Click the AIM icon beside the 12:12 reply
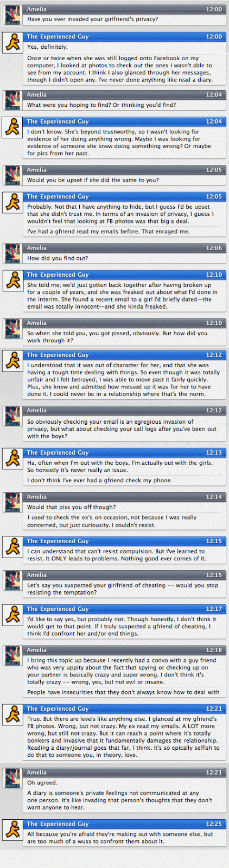The width and height of the screenshot is (229, 868). [x=12, y=361]
